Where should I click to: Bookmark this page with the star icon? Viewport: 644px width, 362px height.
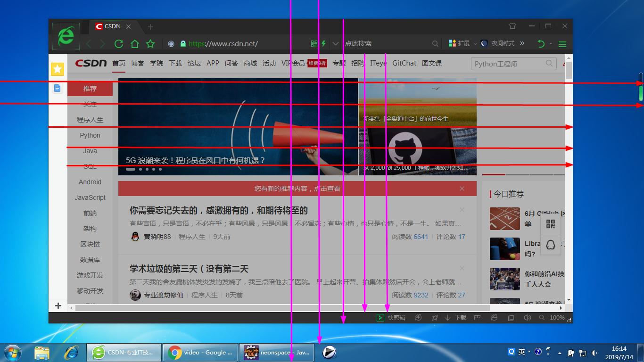click(x=150, y=43)
